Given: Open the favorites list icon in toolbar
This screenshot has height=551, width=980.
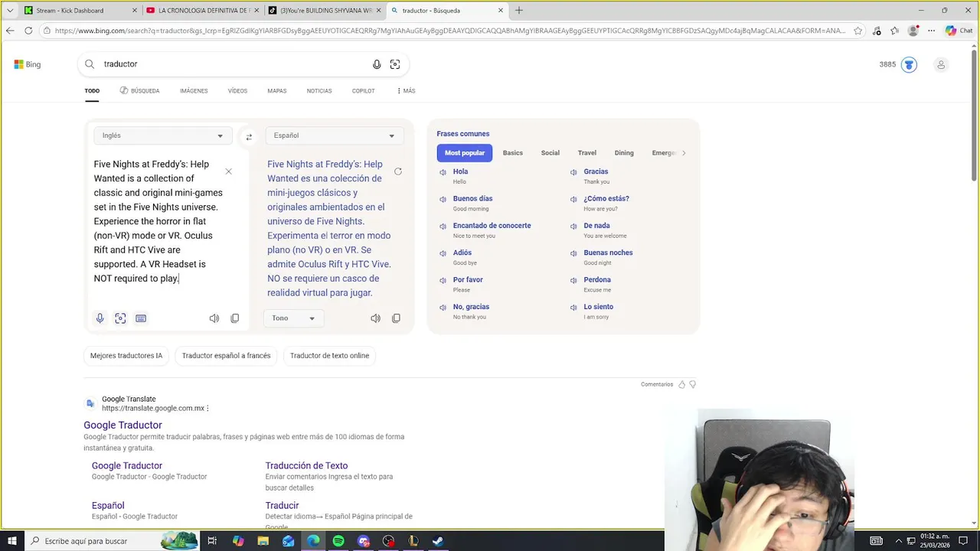Looking at the screenshot, I should (894, 31).
